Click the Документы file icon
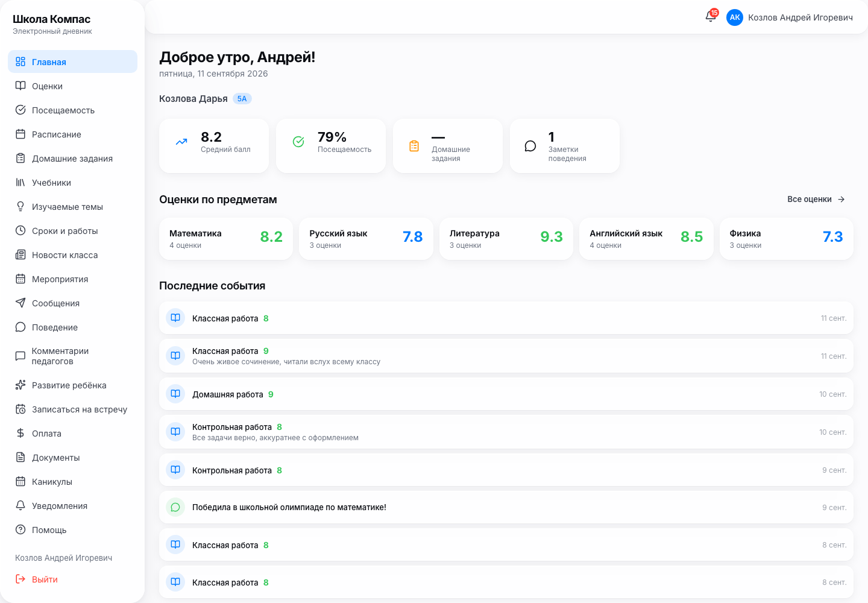The width and height of the screenshot is (868, 603). (20, 457)
